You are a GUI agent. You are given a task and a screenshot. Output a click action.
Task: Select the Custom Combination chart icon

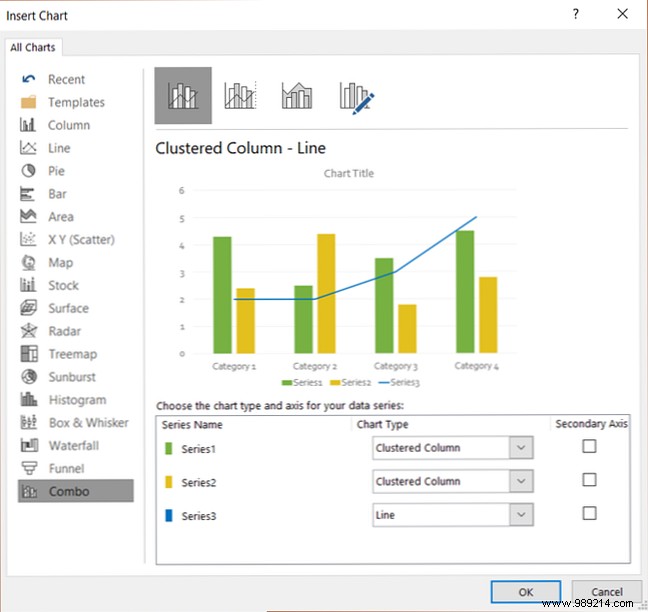(x=357, y=98)
